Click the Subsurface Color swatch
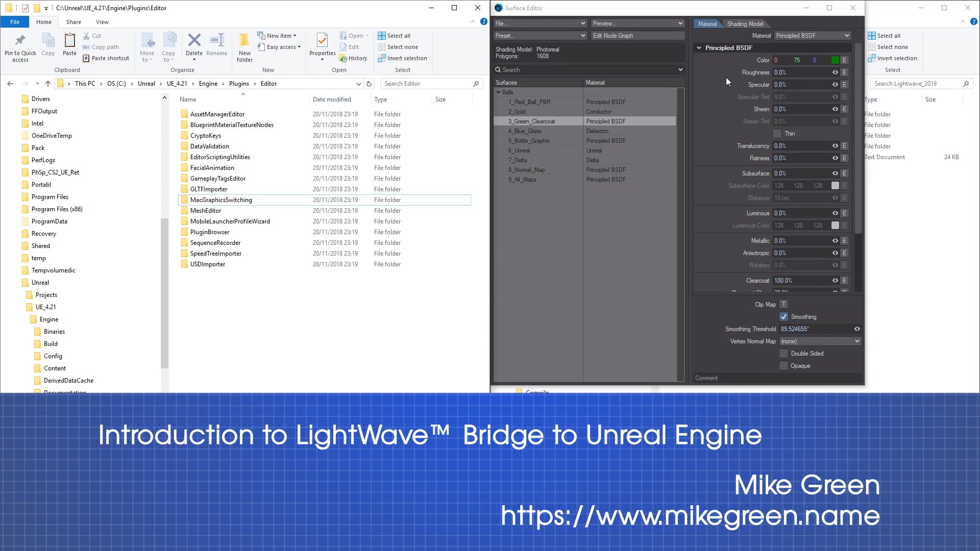The height and width of the screenshot is (551, 980). coord(835,186)
